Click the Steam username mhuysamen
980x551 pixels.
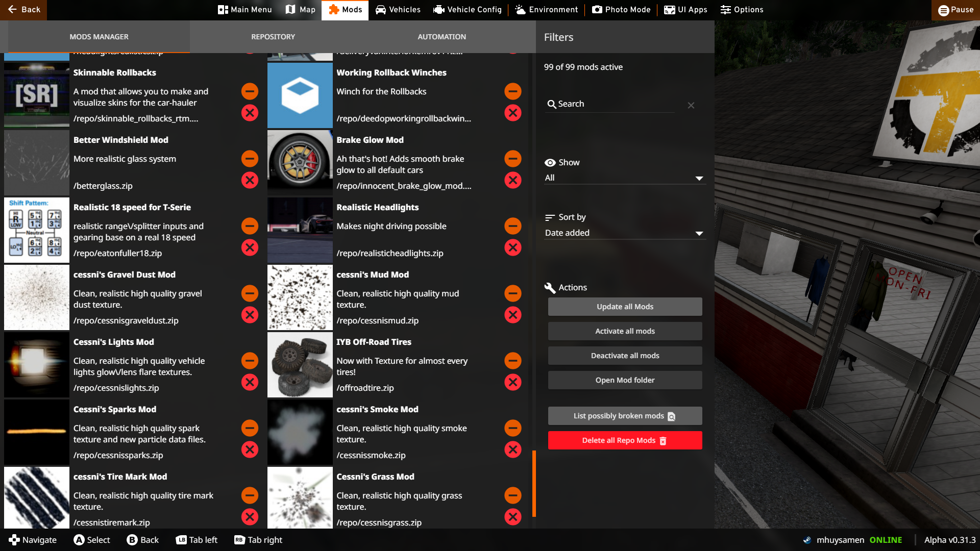tap(840, 540)
